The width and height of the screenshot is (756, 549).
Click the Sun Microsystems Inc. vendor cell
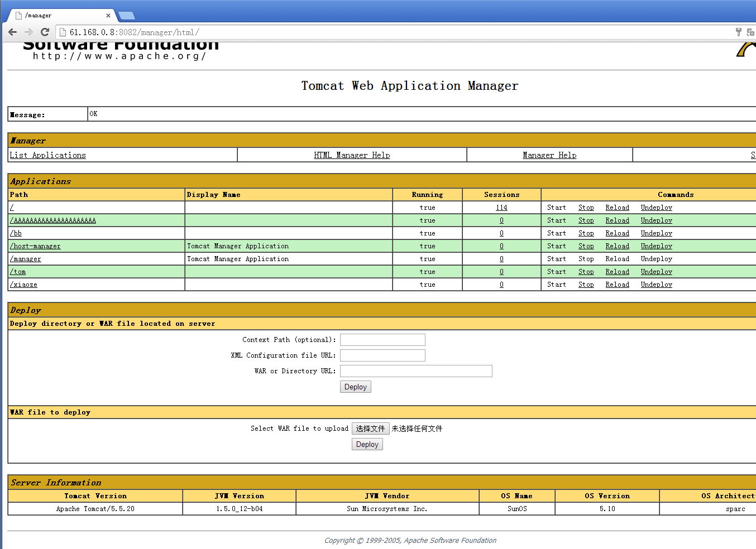[x=387, y=509]
